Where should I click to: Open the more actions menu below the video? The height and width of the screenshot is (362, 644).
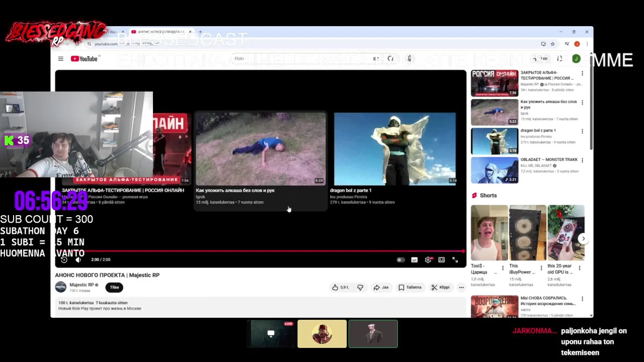pos(461,288)
